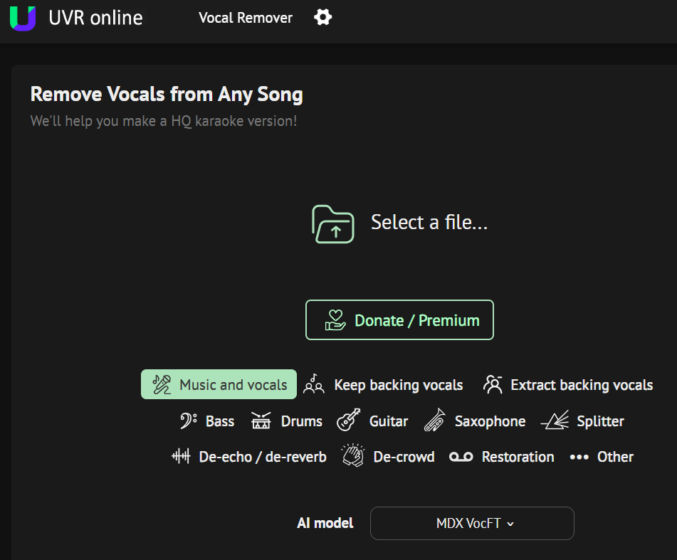The image size is (677, 560).
Task: Choose Keep backing vocals mode label
Action: coord(399,385)
